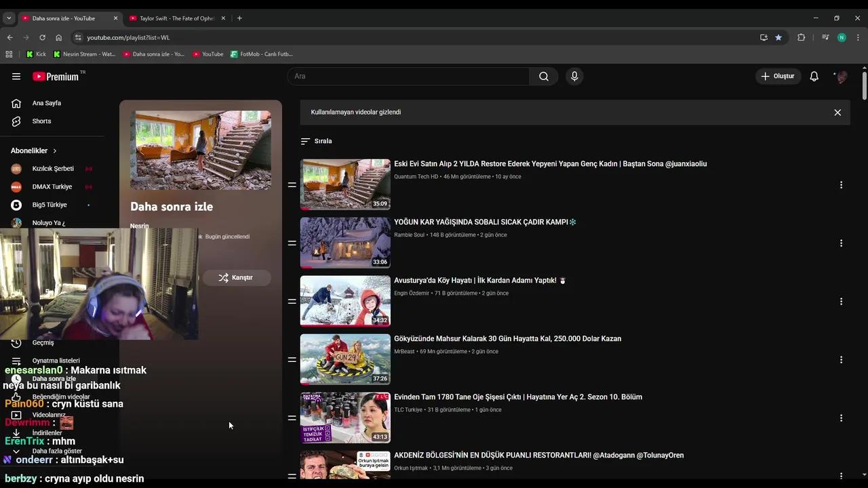Open the Kick bookmark in the bookmarks bar

click(x=36, y=54)
